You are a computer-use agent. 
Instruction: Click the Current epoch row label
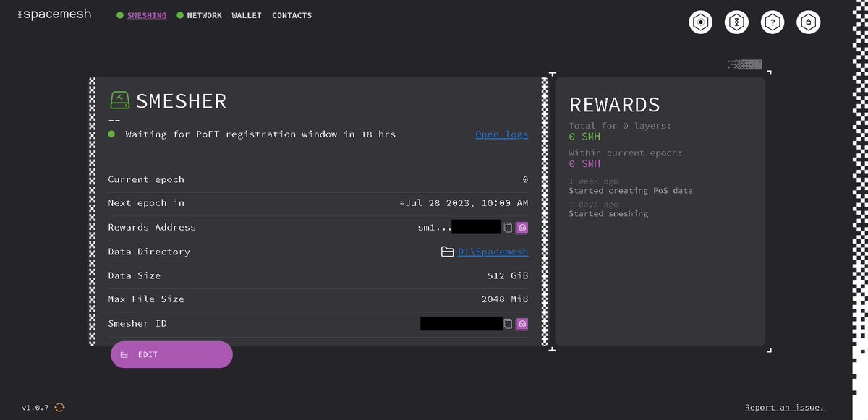pos(146,179)
